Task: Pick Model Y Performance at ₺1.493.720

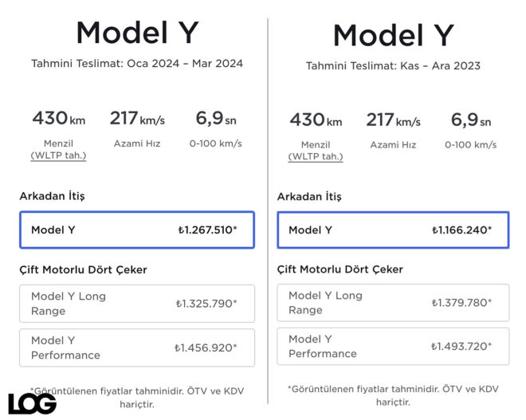Action: click(393, 346)
